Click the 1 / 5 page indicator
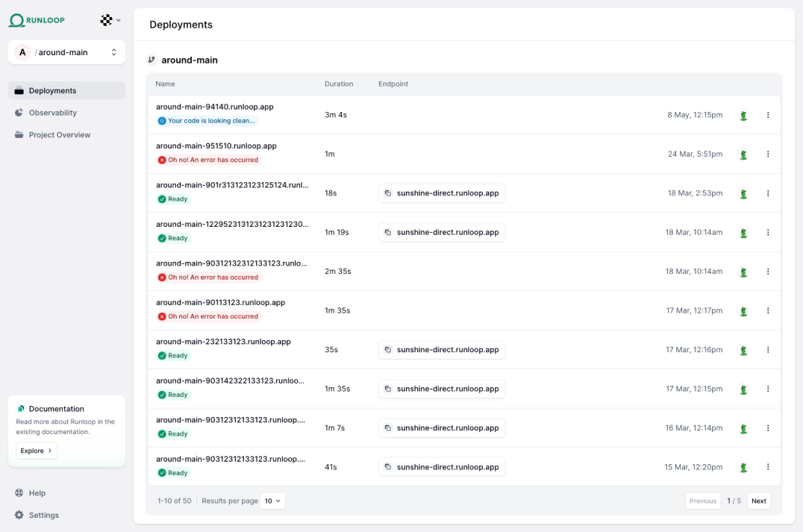Viewport: 803px width, 532px height. coord(734,501)
